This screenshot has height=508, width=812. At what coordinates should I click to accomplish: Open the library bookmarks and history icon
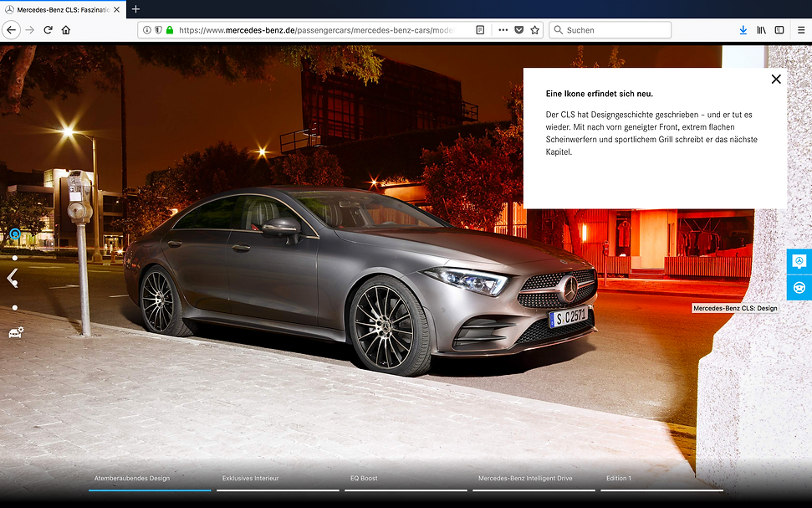point(761,30)
